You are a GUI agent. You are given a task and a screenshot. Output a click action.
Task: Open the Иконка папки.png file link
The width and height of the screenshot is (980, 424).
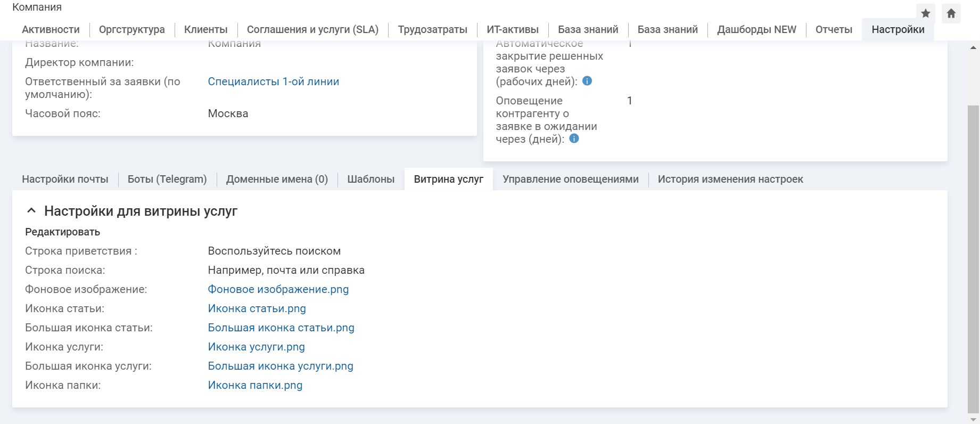(256, 385)
